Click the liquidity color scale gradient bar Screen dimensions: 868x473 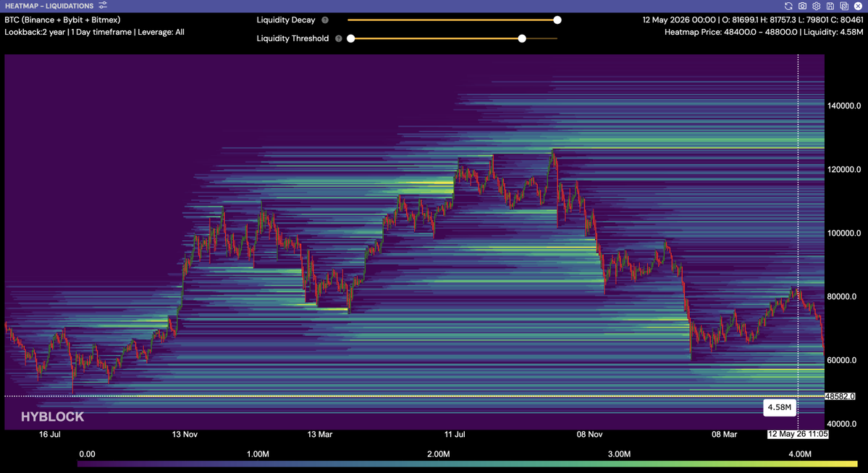pos(467,464)
